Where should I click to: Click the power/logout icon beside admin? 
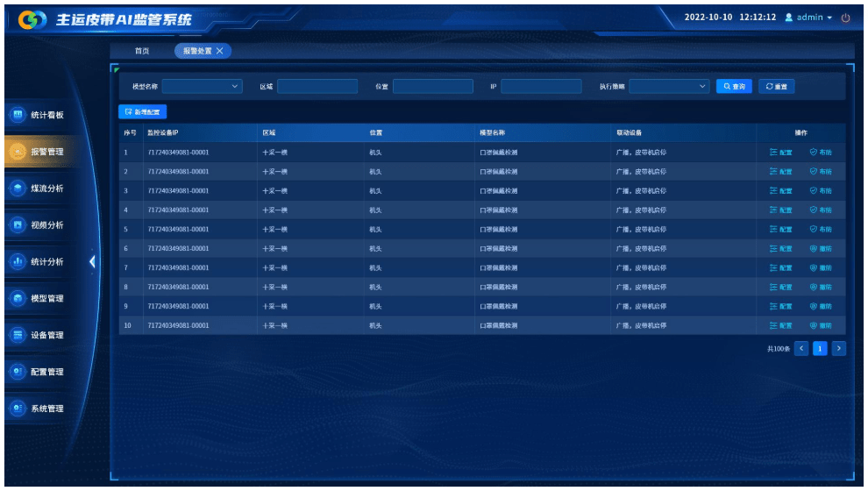845,18
